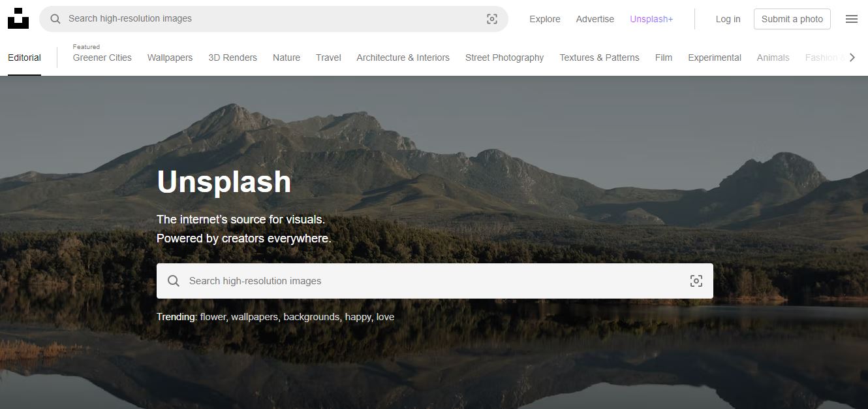Click trending term wallpapers
Viewport: 868px width, 409px height.
click(255, 317)
